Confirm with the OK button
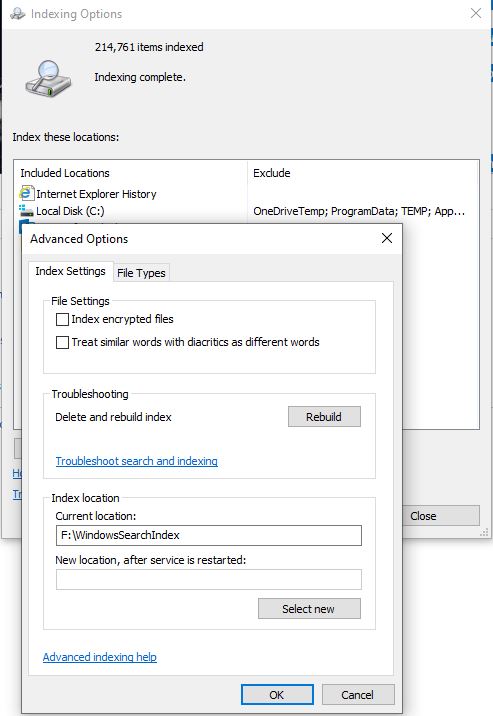493x716 pixels. [277, 695]
